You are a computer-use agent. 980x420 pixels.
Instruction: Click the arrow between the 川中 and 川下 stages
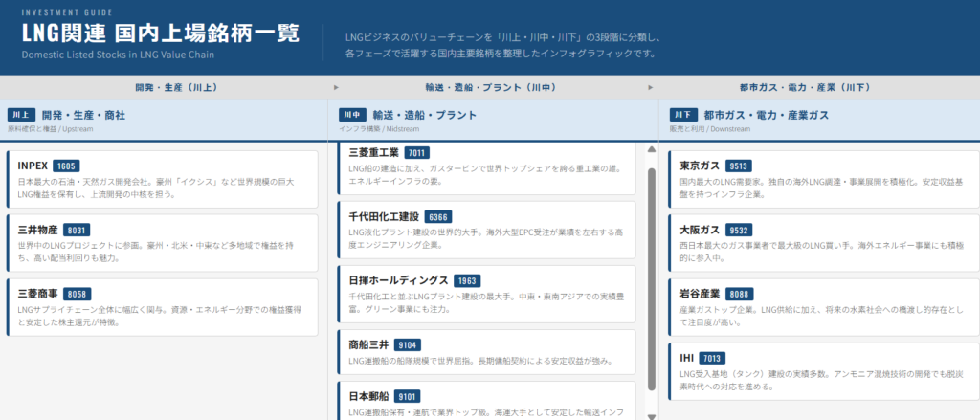click(x=651, y=87)
